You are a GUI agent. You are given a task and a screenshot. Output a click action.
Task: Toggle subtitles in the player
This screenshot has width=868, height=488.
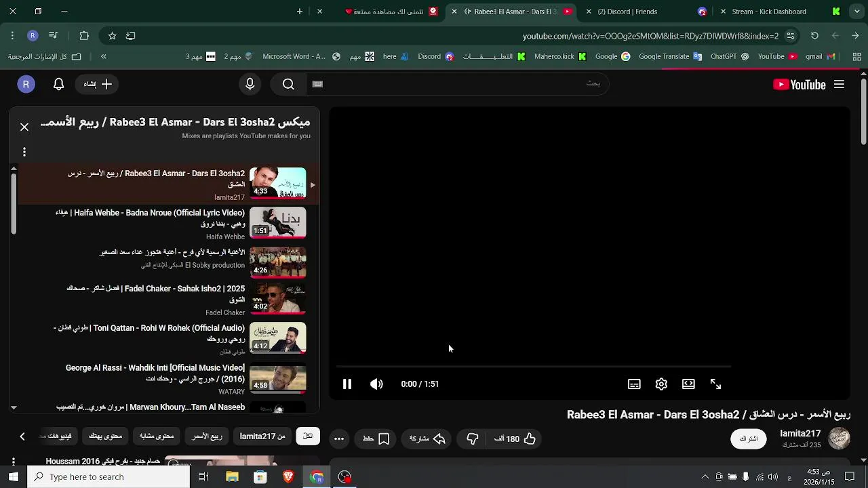tap(634, 384)
